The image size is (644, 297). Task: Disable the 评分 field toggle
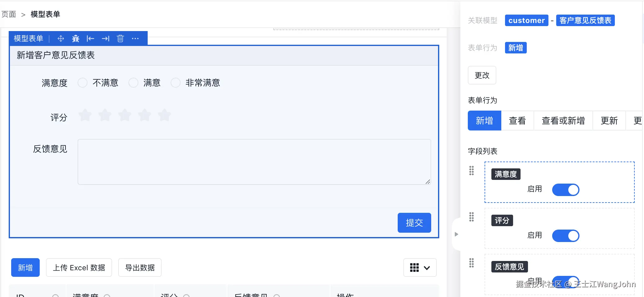tap(566, 235)
